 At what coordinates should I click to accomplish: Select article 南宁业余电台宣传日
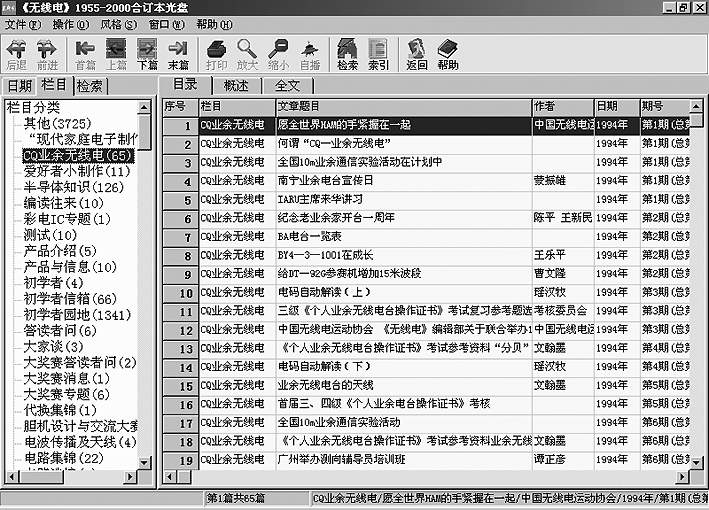point(326,181)
